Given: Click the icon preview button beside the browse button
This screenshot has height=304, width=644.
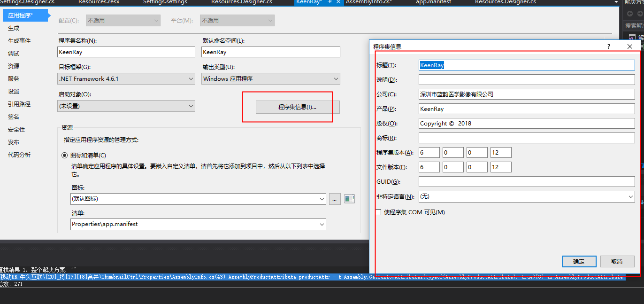Looking at the screenshot, I should (x=349, y=199).
